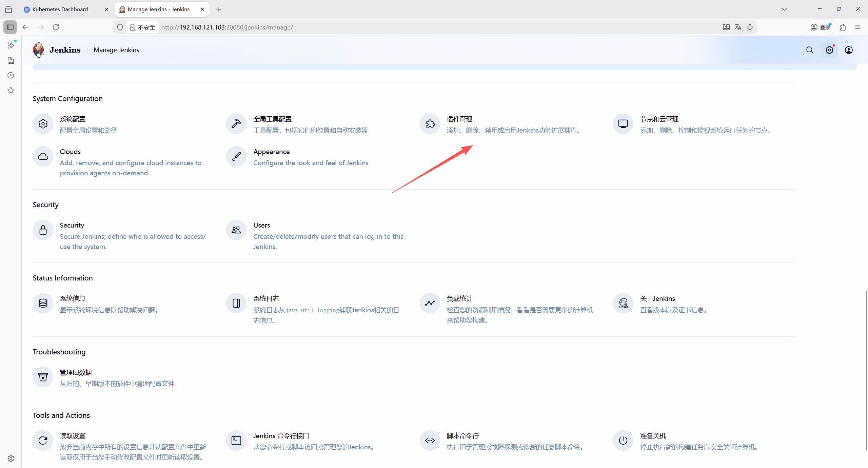The image size is (868, 468).
Task: Click the 脚本命令行 script console icon
Action: click(430, 441)
